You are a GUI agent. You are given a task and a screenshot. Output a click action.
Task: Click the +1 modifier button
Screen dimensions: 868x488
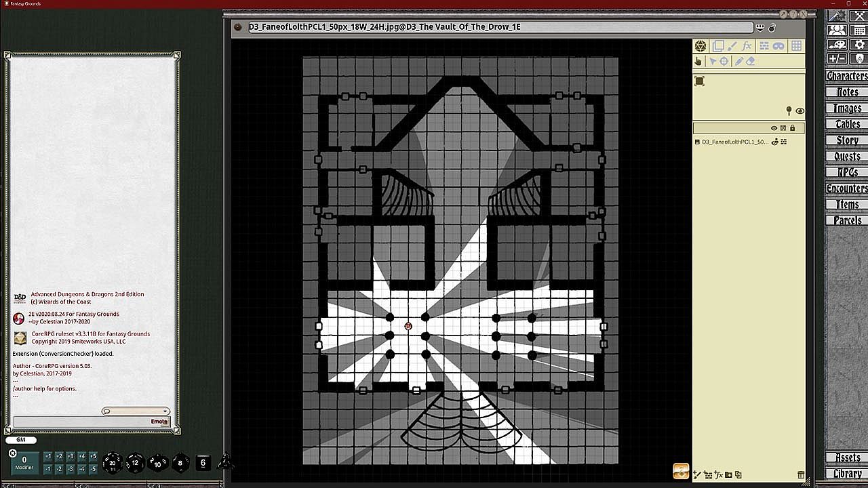(47, 457)
